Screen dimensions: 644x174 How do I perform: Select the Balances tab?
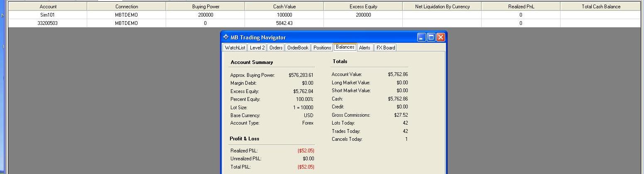[345, 47]
